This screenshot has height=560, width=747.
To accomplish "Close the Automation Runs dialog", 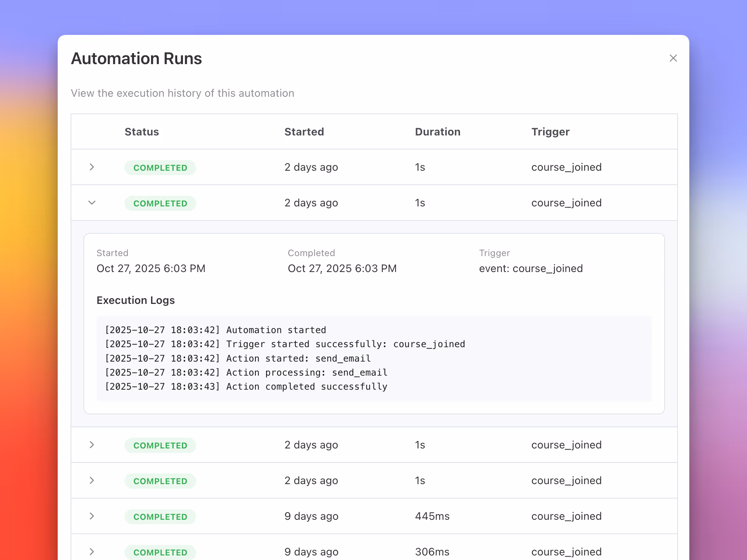I will point(673,58).
